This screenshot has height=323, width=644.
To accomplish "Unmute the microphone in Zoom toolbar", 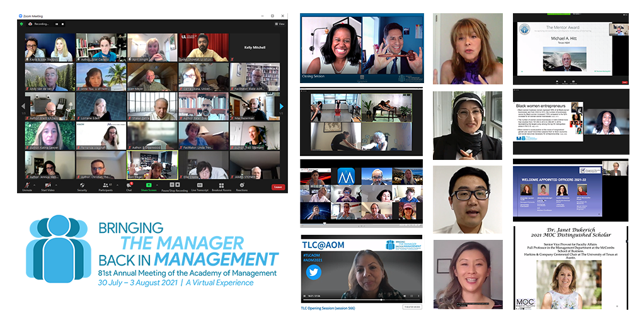I will tap(27, 186).
